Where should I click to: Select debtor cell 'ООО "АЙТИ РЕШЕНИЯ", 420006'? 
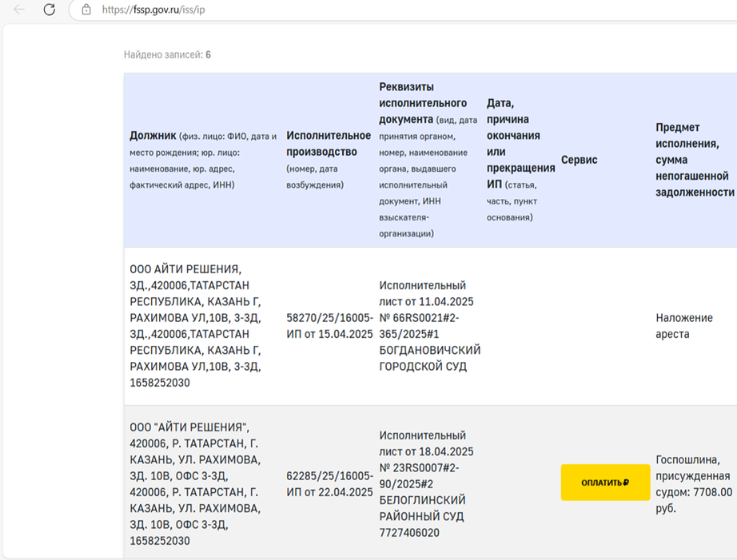196,484
